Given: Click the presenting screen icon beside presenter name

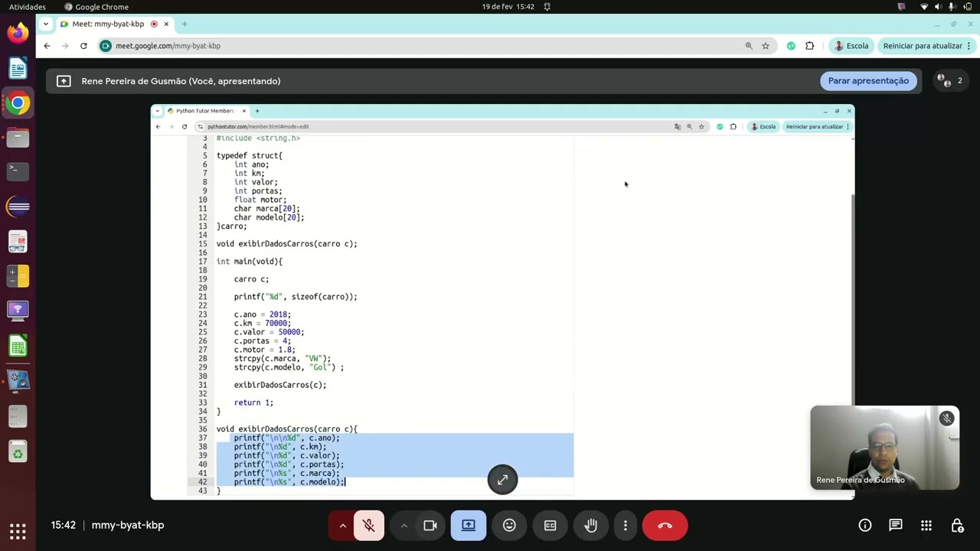Looking at the screenshot, I should [x=64, y=81].
